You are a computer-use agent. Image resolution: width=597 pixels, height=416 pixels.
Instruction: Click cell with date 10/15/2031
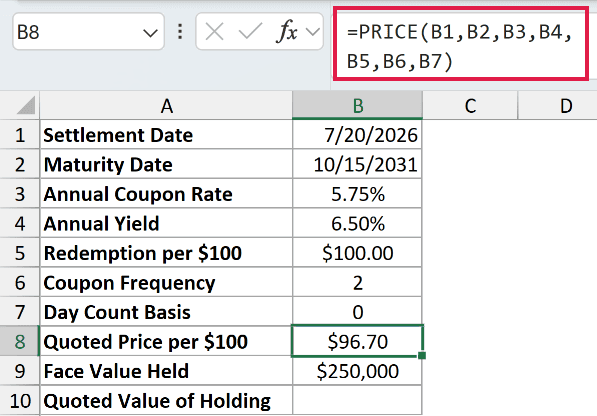click(358, 164)
